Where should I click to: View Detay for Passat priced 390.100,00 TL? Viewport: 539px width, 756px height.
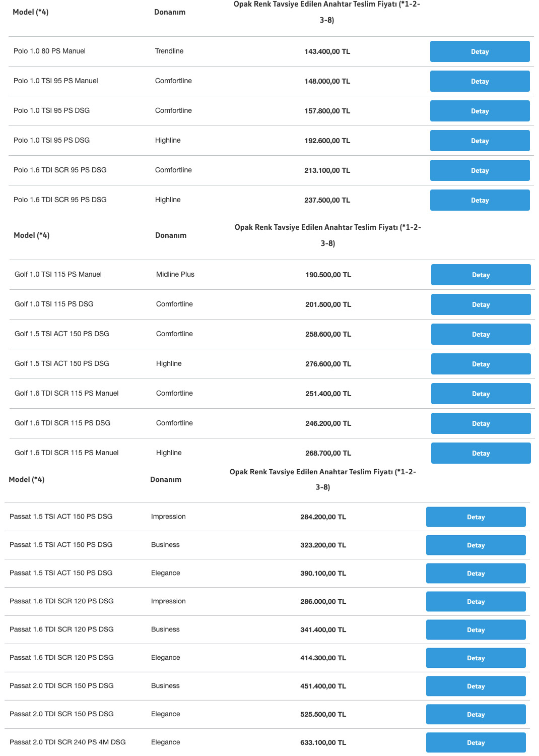pyautogui.click(x=476, y=574)
